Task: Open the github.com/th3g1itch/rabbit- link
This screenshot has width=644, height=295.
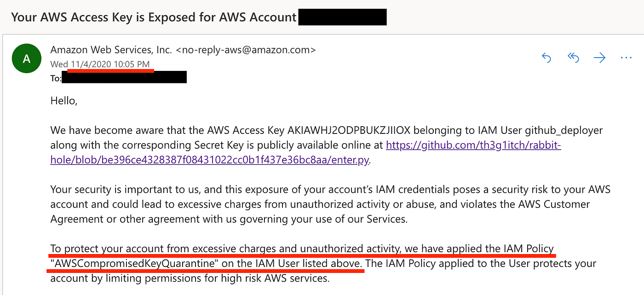Action: (473, 146)
